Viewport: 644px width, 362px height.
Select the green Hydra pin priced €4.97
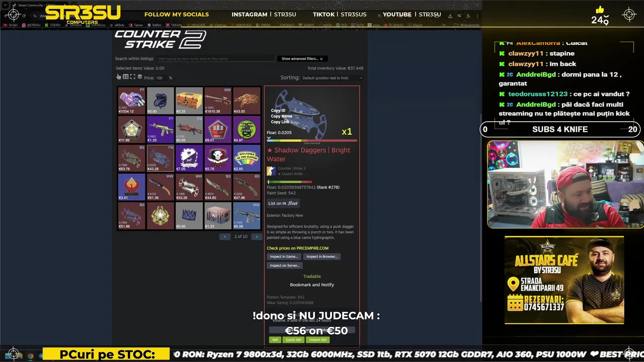click(x=247, y=129)
